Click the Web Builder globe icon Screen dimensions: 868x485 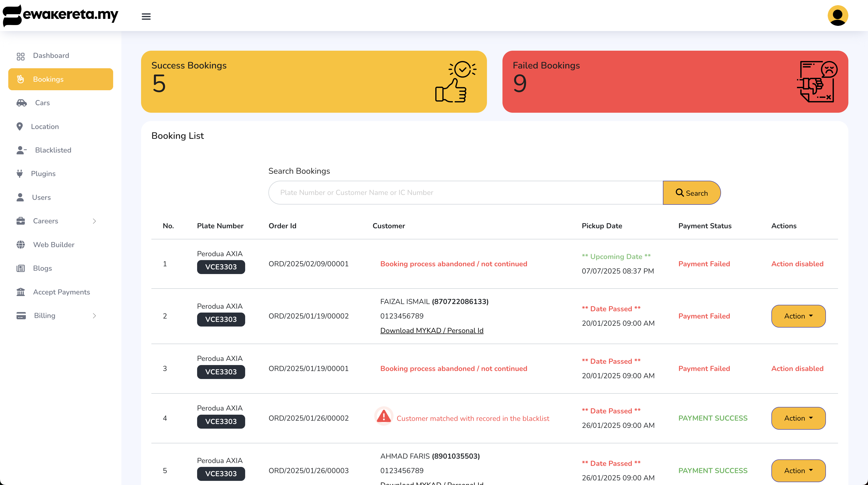(21, 245)
